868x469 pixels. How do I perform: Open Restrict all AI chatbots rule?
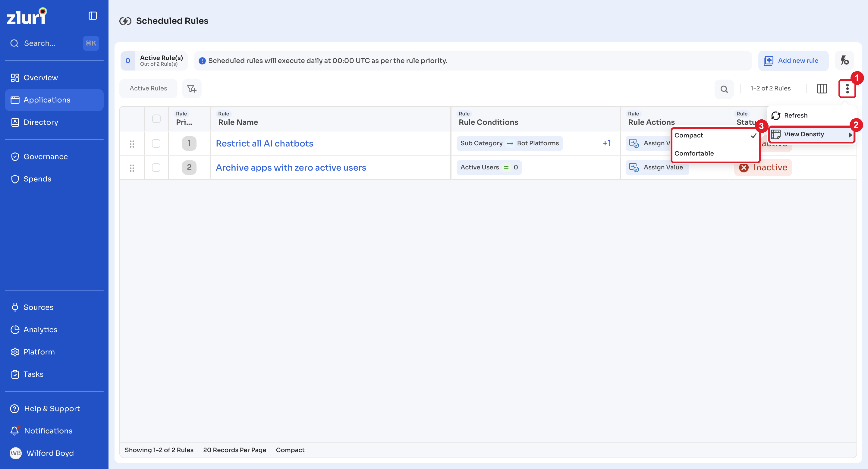click(265, 143)
